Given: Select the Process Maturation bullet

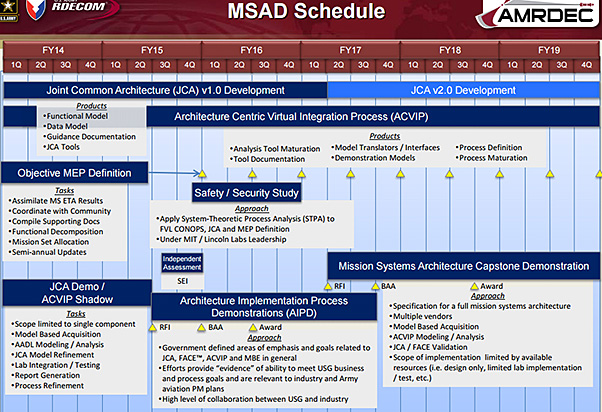Looking at the screenshot, I should click(x=491, y=158).
